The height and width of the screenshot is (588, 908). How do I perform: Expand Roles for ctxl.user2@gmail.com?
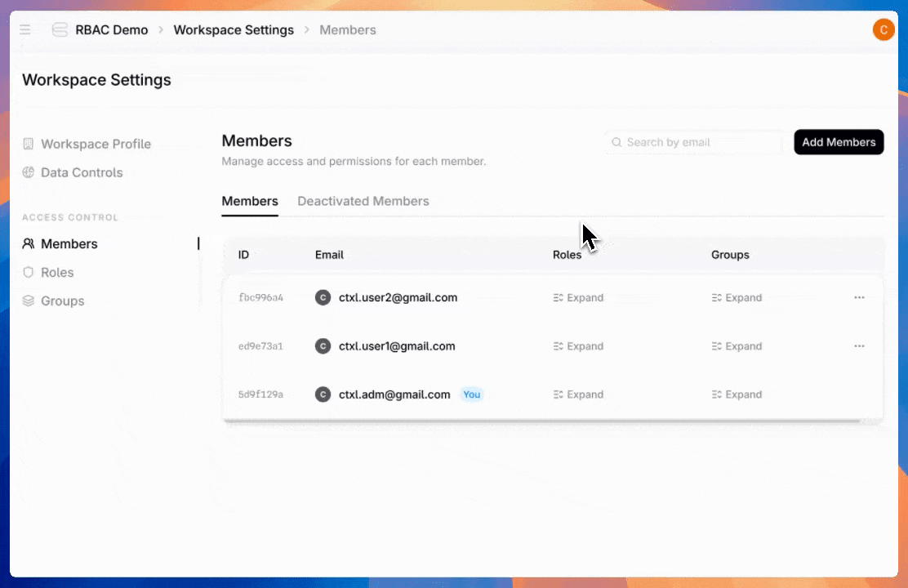click(578, 298)
